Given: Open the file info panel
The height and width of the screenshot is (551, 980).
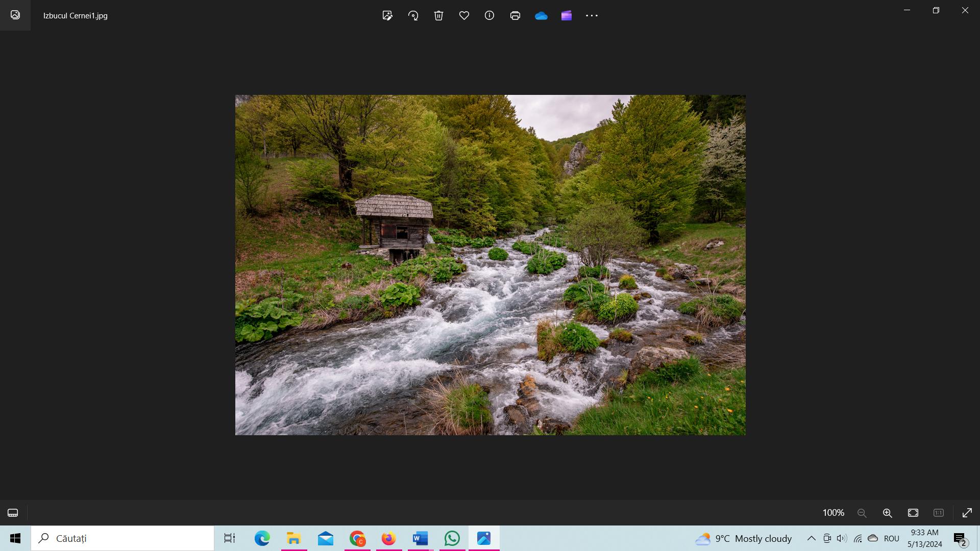Looking at the screenshot, I should click(x=489, y=15).
